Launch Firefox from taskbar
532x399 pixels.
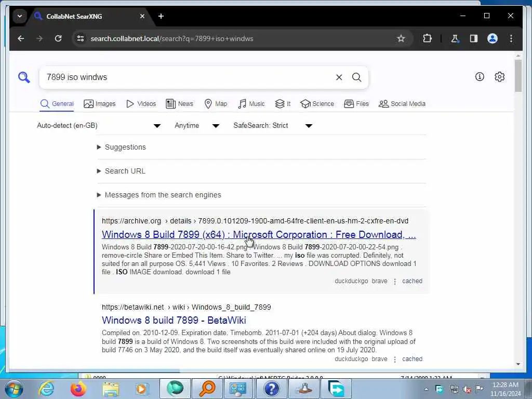78,389
